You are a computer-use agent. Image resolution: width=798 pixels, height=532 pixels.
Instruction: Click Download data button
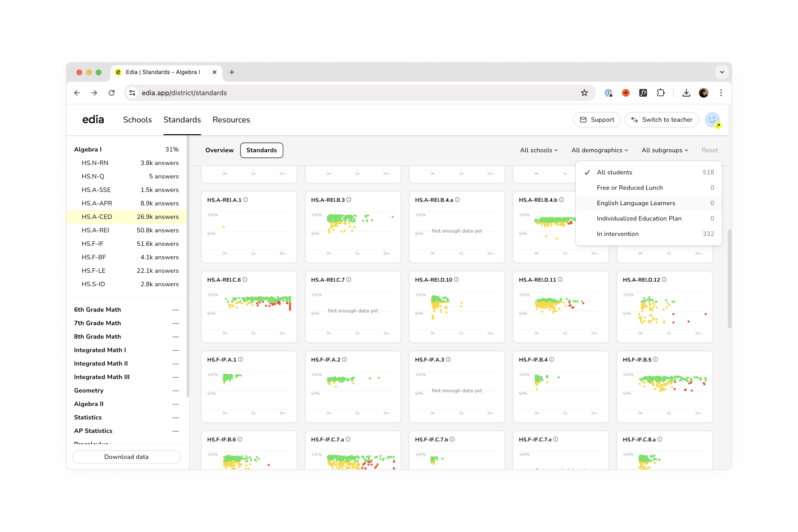126,457
